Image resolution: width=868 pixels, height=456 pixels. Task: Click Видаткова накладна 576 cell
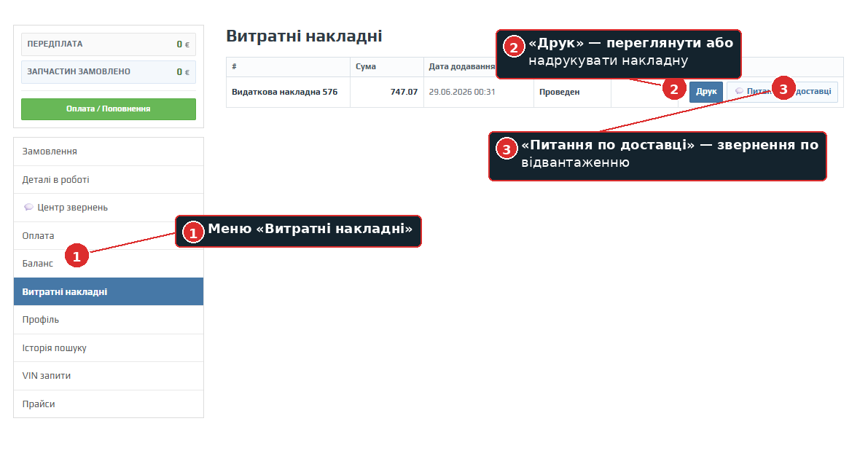(288, 92)
